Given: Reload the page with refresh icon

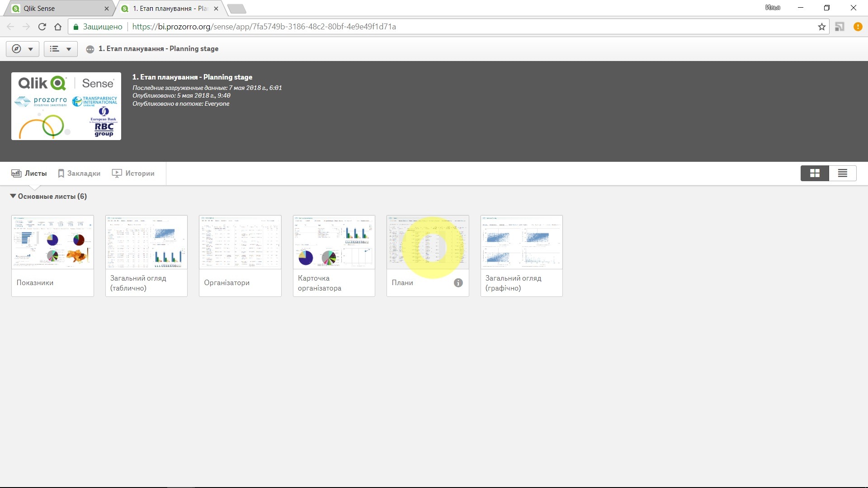Looking at the screenshot, I should click(42, 27).
